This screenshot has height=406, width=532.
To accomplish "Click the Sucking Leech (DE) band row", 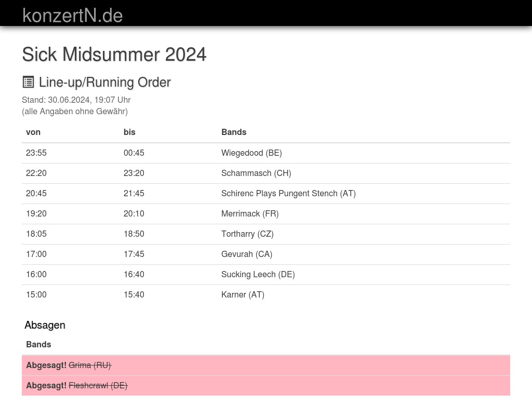I will pos(258,274).
